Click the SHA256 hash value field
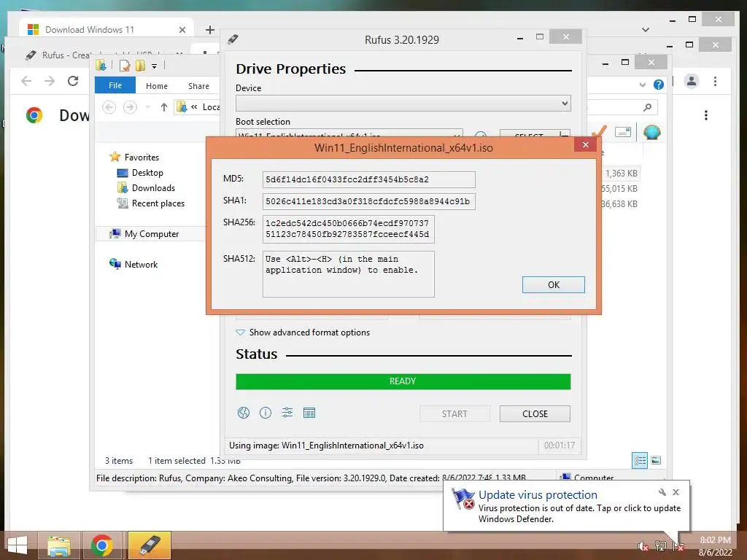The image size is (747, 560). 348,229
